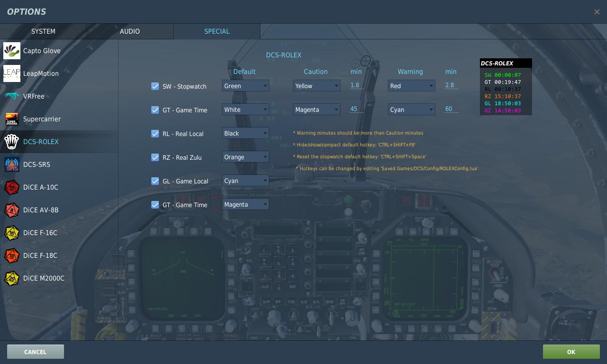The width and height of the screenshot is (607, 364).
Task: Click the DiCE F-16C dice icon
Action: click(x=12, y=233)
